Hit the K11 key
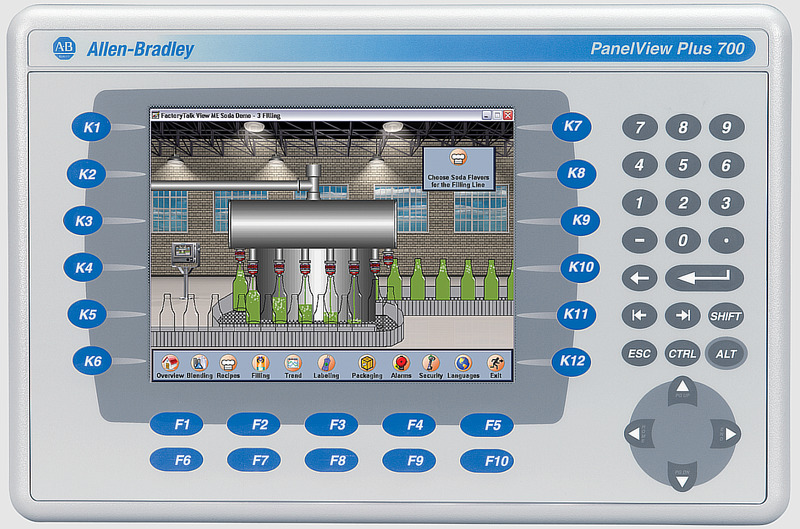Image resolution: width=800 pixels, height=529 pixels. point(577,314)
